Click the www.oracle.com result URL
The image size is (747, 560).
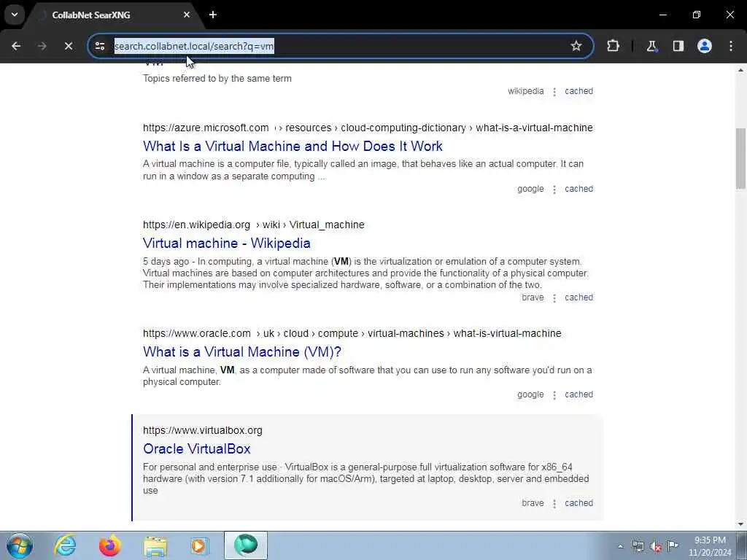pos(352,333)
